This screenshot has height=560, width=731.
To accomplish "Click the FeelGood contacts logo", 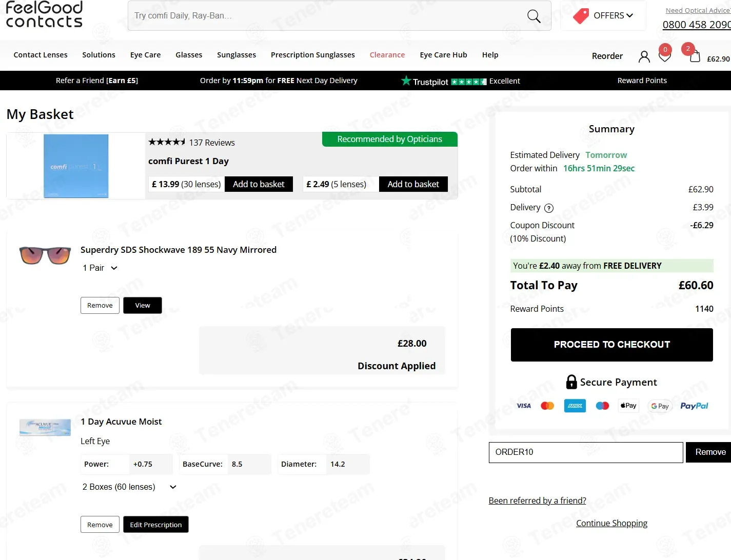I will tap(44, 14).
